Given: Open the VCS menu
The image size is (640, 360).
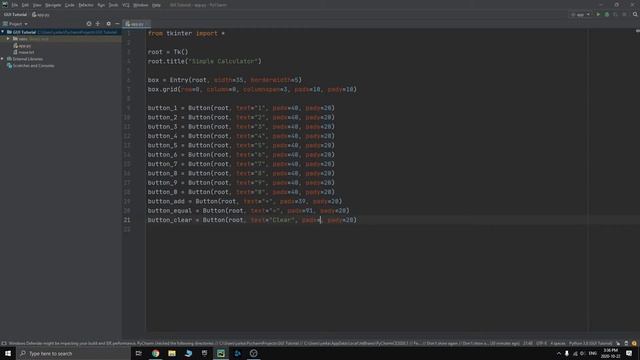Looking at the screenshot, I should pos(126,5).
